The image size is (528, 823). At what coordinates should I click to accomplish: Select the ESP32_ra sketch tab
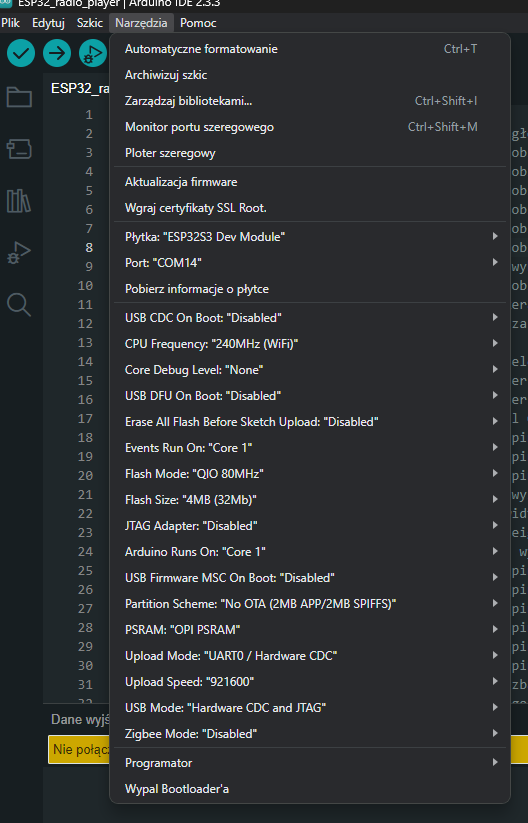[x=80, y=88]
